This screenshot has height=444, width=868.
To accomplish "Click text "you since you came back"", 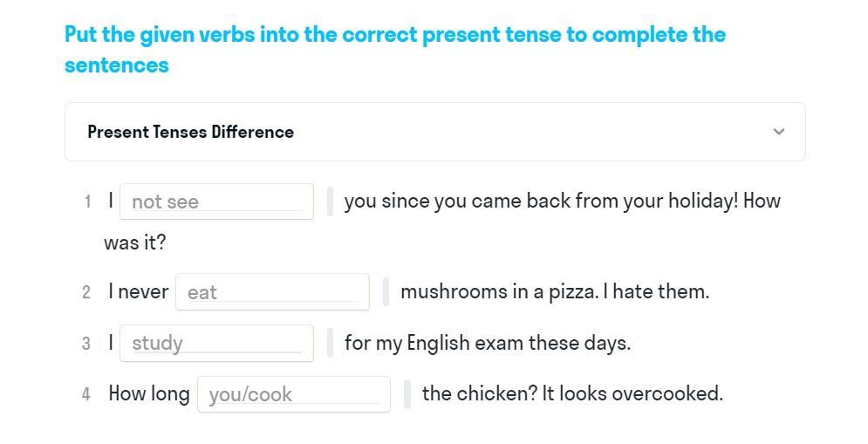I will coord(445,201).
